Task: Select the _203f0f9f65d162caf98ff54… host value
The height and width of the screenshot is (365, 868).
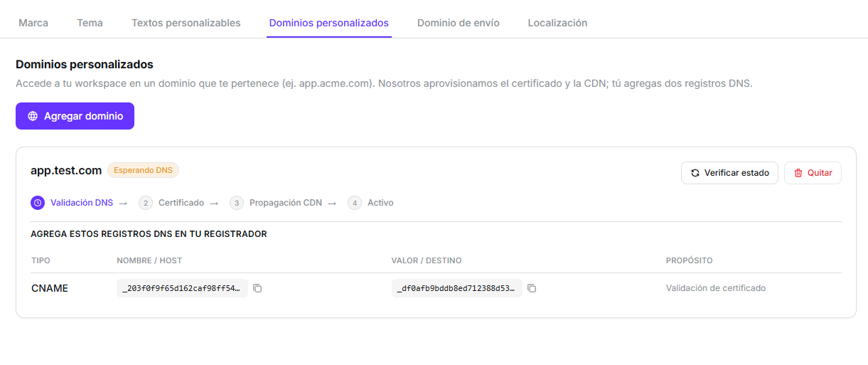Action: pos(182,288)
